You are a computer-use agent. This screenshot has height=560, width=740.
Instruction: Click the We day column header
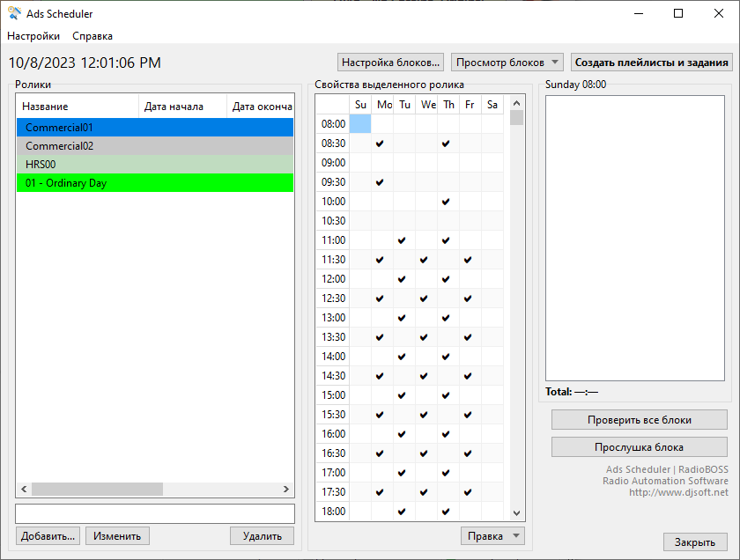click(426, 104)
